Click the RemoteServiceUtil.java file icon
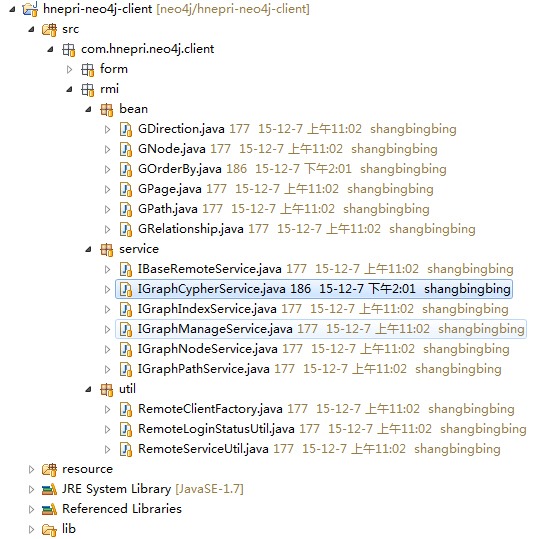Screen dimensions: 537x539 (126, 449)
